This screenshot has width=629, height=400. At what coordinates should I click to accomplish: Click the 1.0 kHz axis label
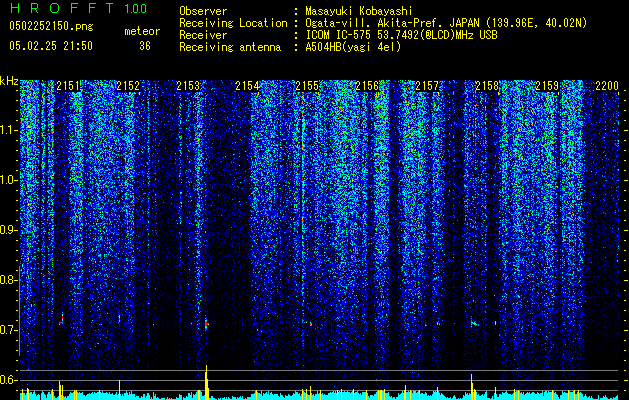(8, 180)
